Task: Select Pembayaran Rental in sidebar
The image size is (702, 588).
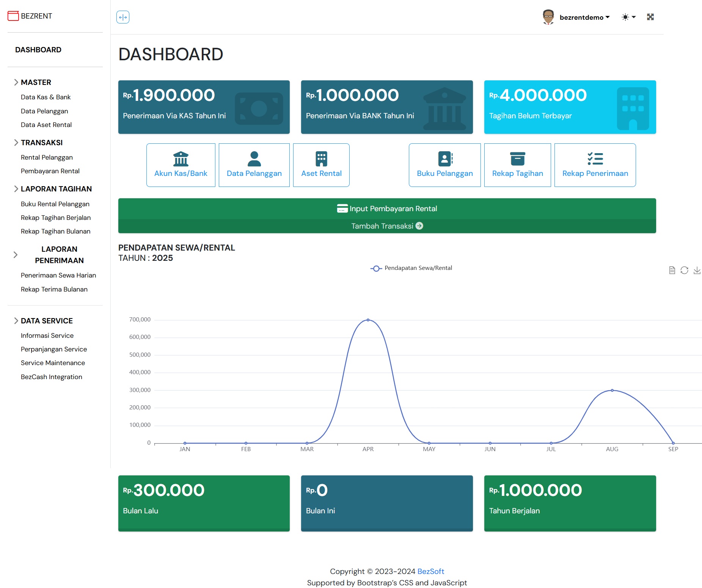Action: [x=50, y=171]
